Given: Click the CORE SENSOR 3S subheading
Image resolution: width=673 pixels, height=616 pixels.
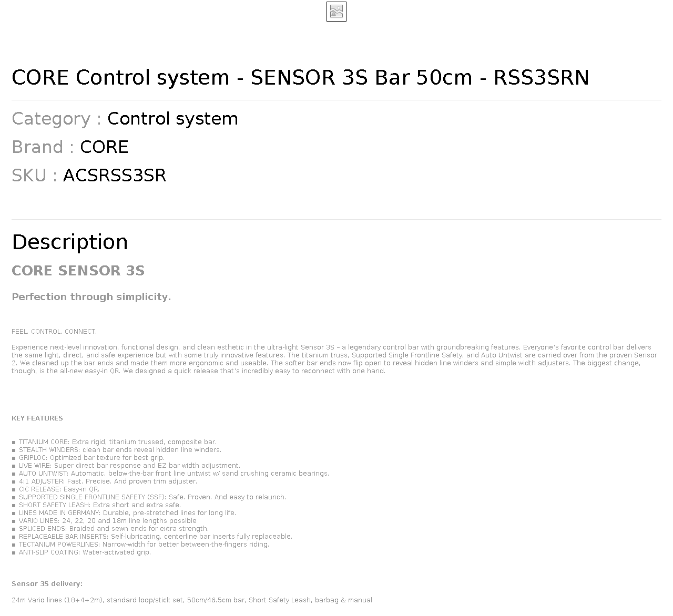Looking at the screenshot, I should [78, 271].
